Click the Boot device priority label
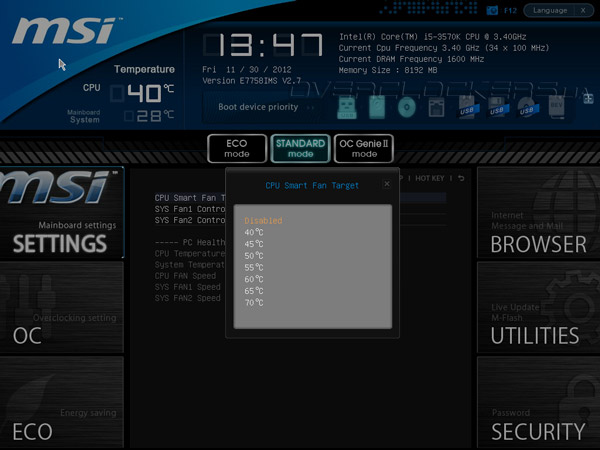Image resolution: width=600 pixels, height=450 pixels. click(x=258, y=107)
